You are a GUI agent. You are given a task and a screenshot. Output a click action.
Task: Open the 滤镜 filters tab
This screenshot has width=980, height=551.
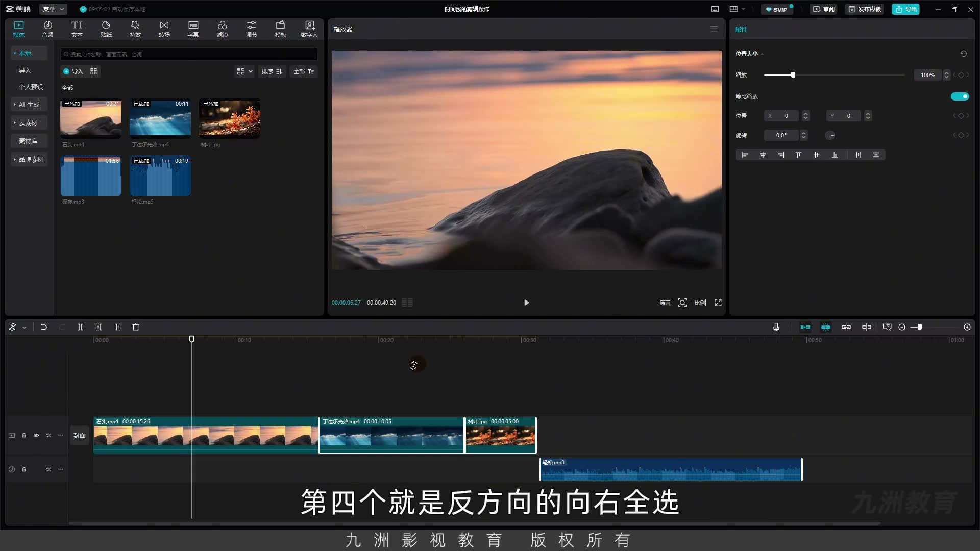click(x=223, y=29)
